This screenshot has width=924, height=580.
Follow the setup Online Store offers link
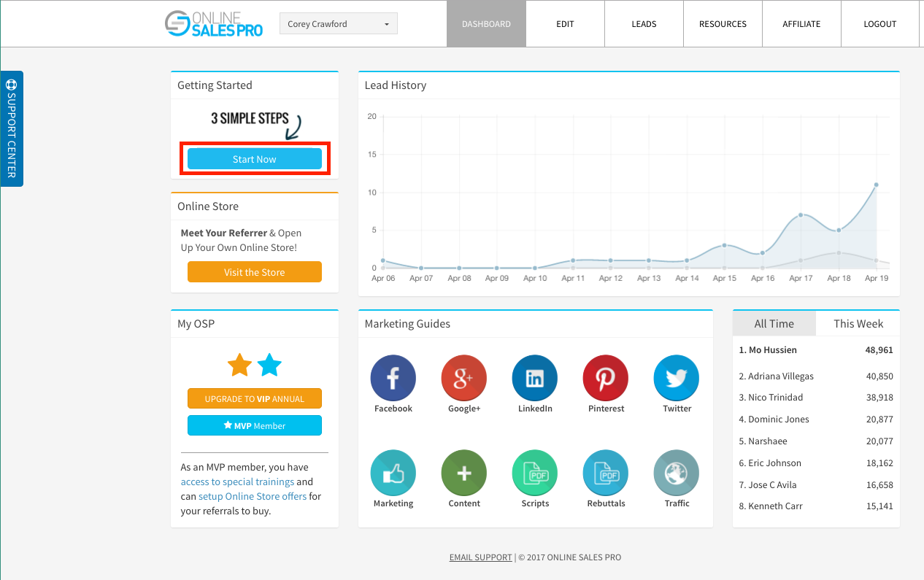pos(252,496)
